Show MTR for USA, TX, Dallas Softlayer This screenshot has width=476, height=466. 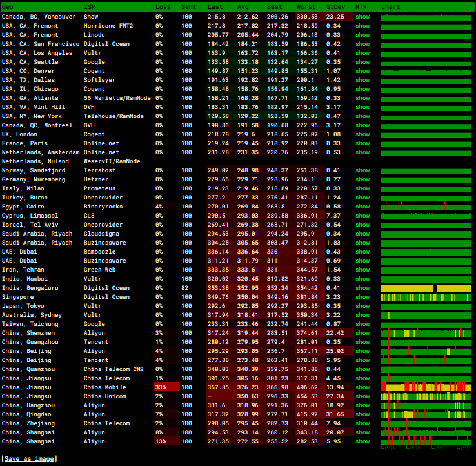coord(362,80)
